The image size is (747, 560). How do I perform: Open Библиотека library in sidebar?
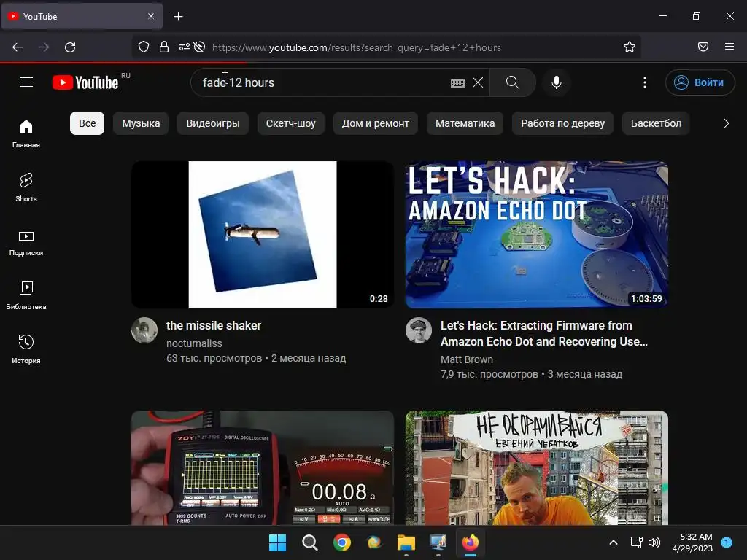point(26,295)
